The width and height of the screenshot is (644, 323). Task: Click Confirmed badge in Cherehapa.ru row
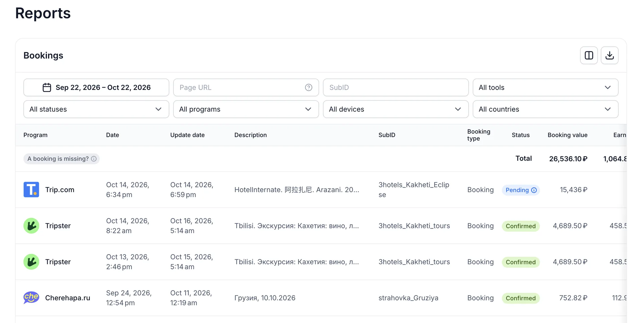[x=521, y=298]
